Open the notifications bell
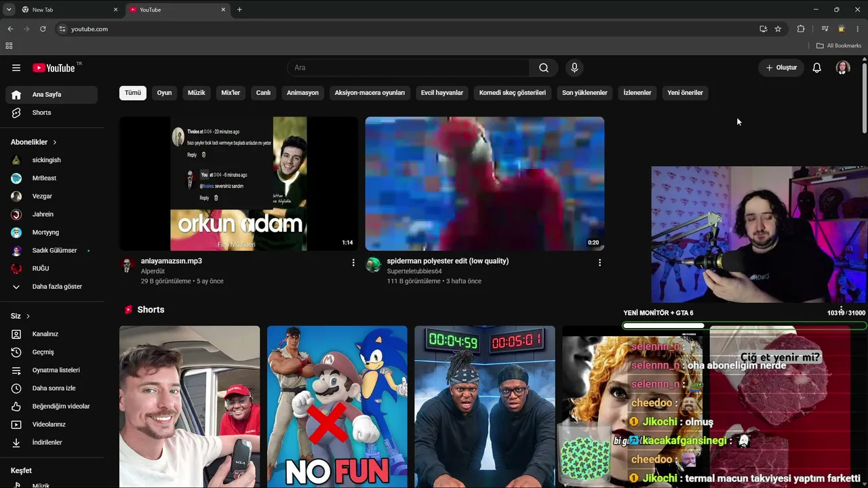This screenshot has height=488, width=868. pos(817,68)
